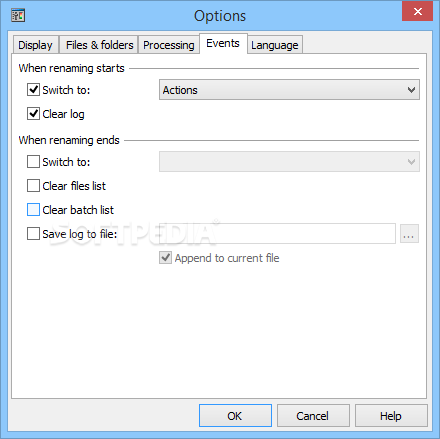Image resolution: width=440 pixels, height=439 pixels.
Task: Click the Events tab
Action: coord(223,43)
